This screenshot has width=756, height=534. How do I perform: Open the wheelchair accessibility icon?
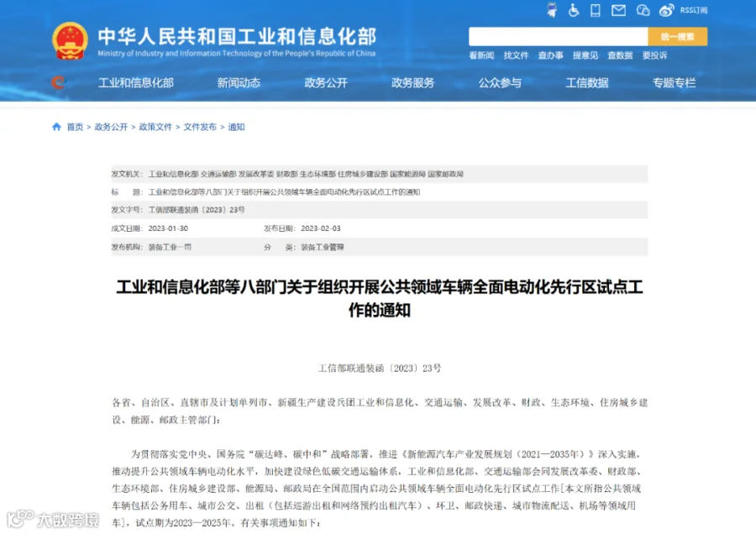573,9
